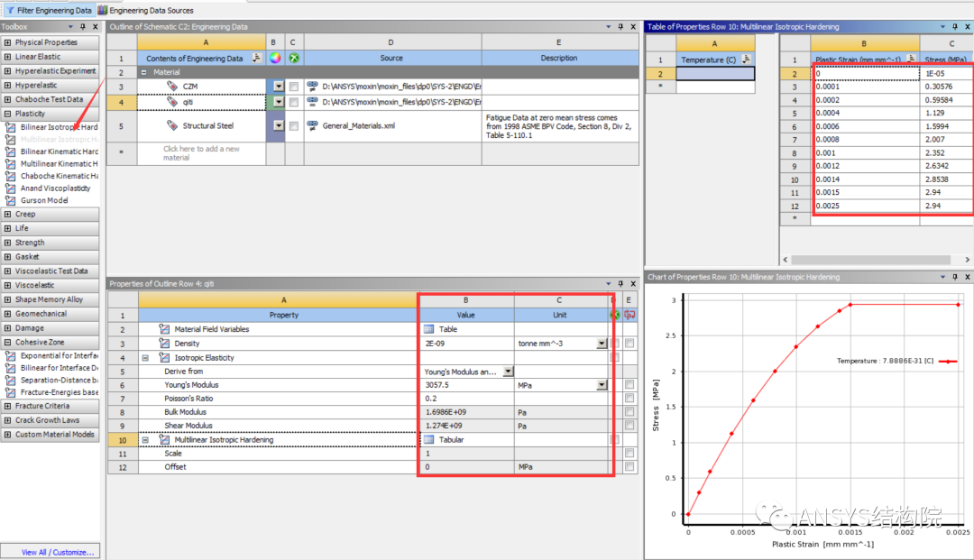Open Outline of Schematic panel options arrow
The image size is (974, 560).
(608, 27)
